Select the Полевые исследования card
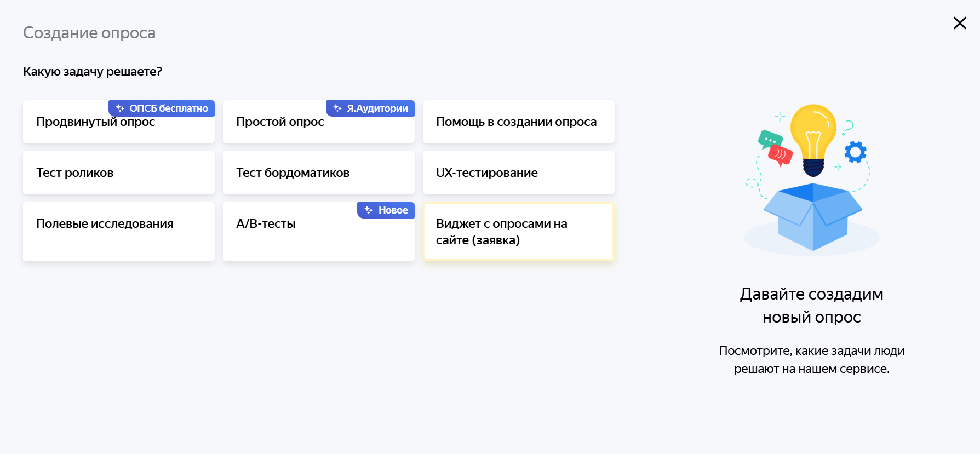Image resolution: width=980 pixels, height=454 pixels. pos(118,231)
